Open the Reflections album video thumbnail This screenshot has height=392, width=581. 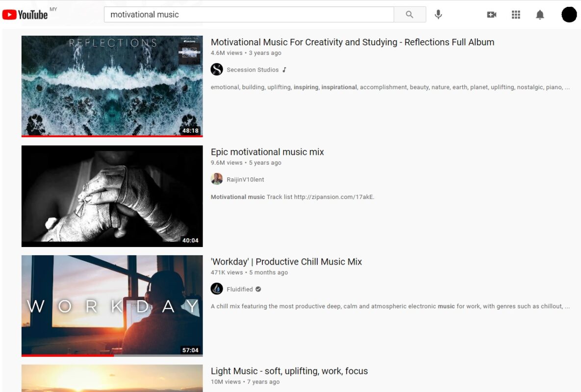tap(112, 86)
